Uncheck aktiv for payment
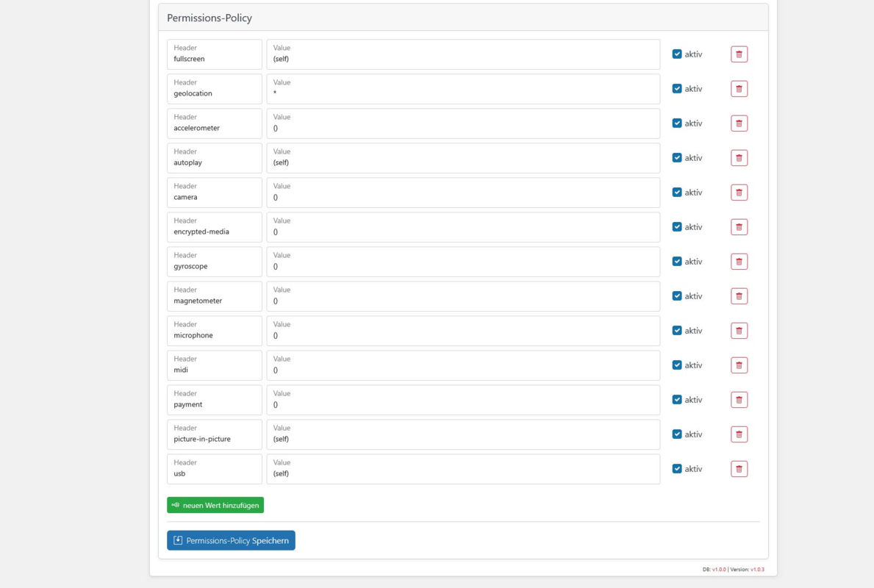 [677, 400]
